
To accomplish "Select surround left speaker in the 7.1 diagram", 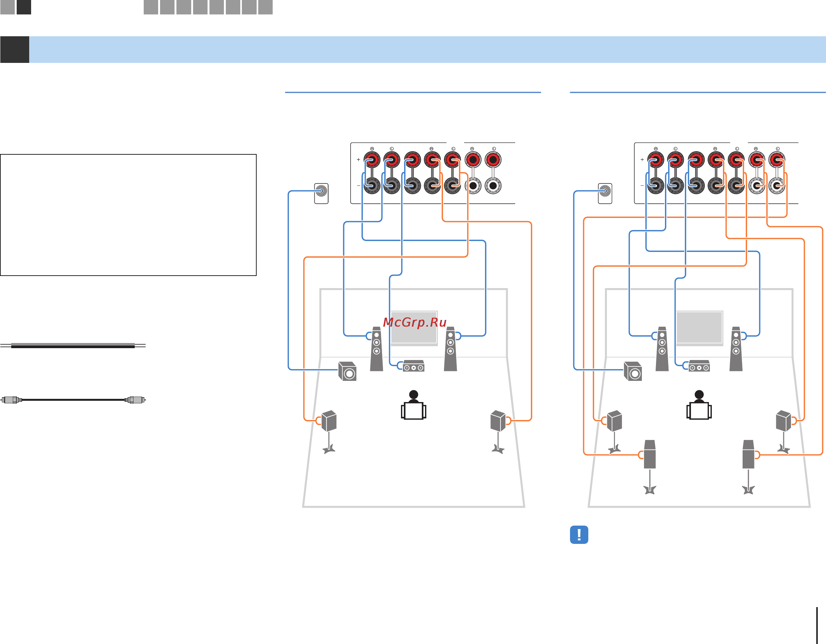I will click(614, 432).
